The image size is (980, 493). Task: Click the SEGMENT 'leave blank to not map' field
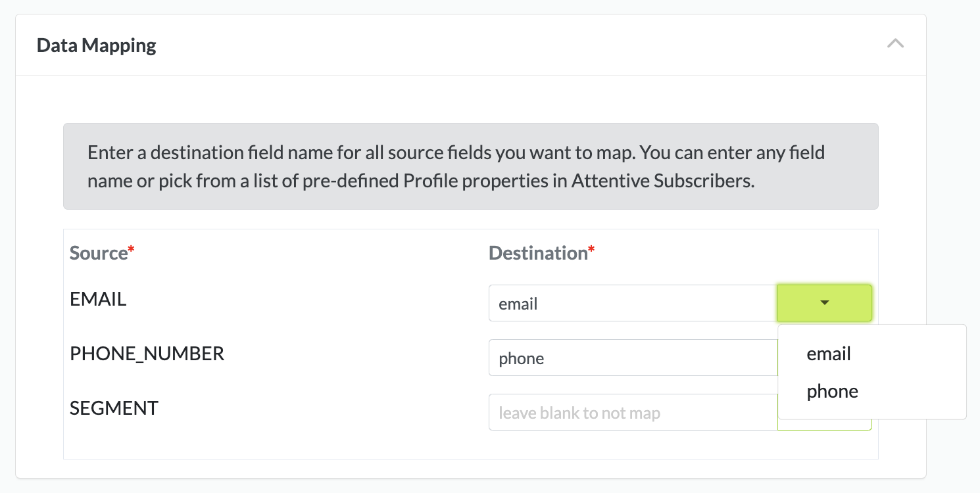(x=632, y=412)
